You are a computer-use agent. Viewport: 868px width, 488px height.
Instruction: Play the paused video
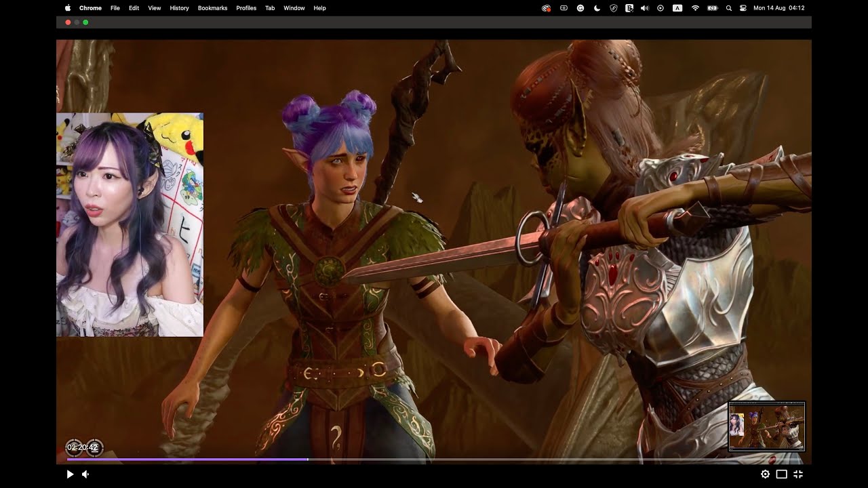click(x=70, y=474)
